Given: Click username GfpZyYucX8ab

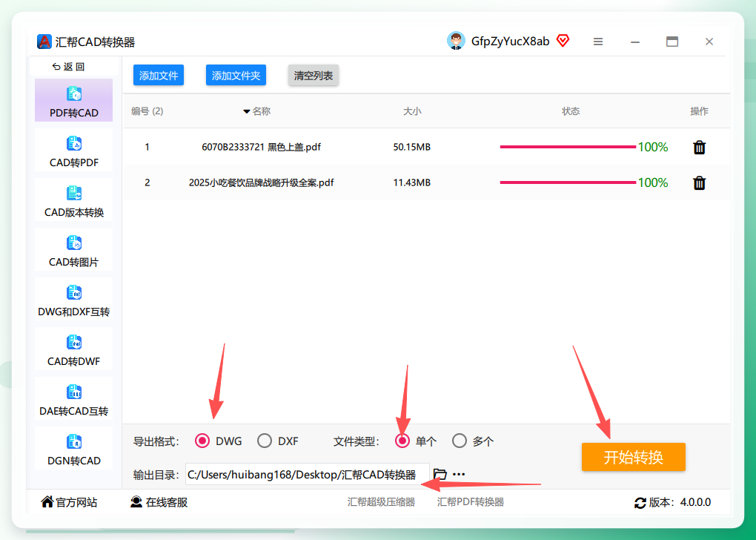Looking at the screenshot, I should point(510,42).
